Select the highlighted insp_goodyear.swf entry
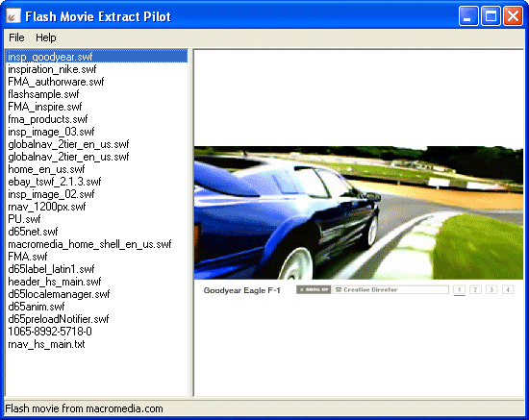The image size is (529, 420). coord(96,57)
